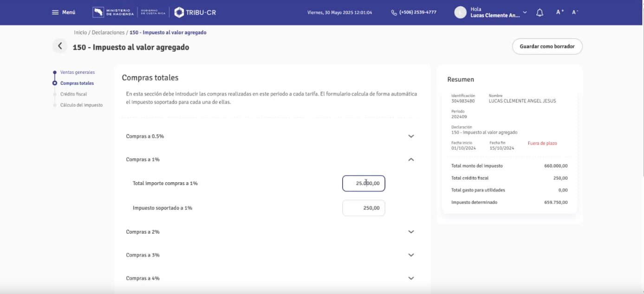Open the profile dropdown next to Lucas Clemente
Image resolution: width=644 pixels, height=294 pixels.
tap(524, 12)
